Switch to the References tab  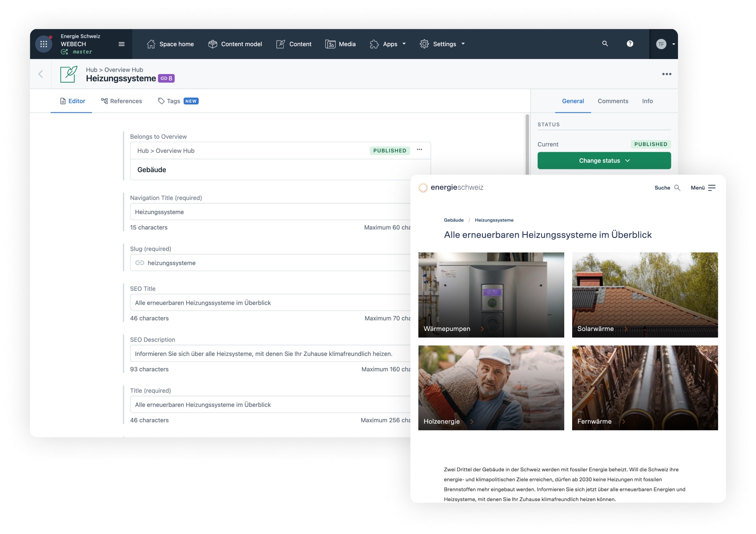[122, 101]
